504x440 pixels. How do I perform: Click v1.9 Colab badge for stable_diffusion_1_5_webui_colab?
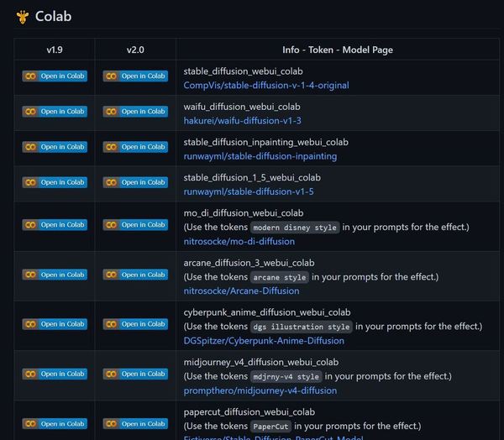pyautogui.click(x=55, y=182)
